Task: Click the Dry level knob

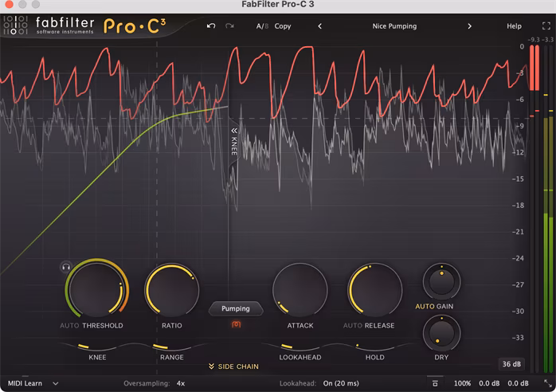Action: (x=441, y=333)
